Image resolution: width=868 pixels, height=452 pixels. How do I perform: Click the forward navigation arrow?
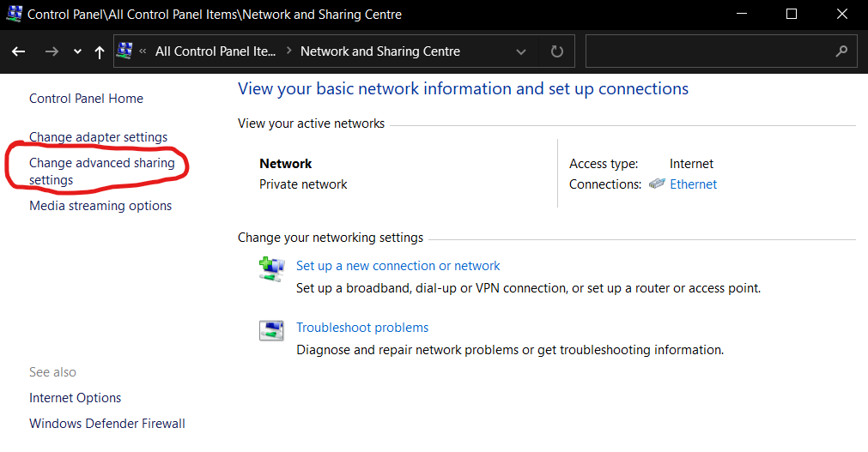pyautogui.click(x=52, y=51)
